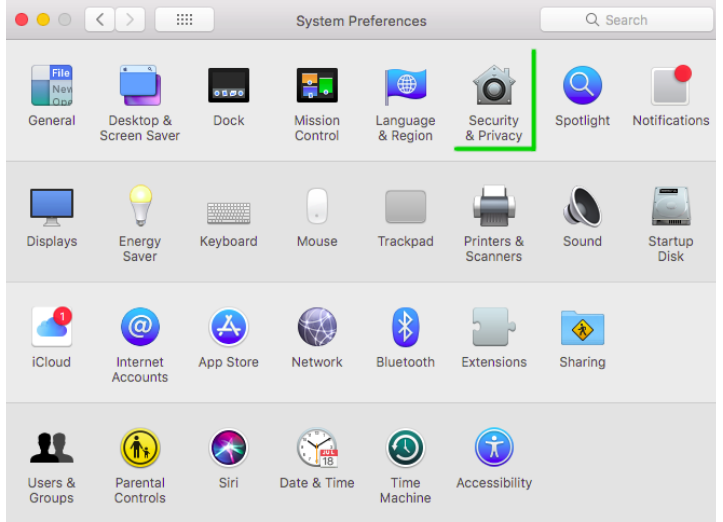Click the back navigation arrow
This screenshot has height=522, width=723.
[100, 19]
